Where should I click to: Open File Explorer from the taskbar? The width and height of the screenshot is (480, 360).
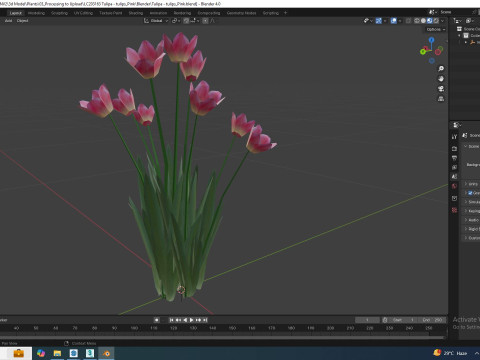click(57, 353)
